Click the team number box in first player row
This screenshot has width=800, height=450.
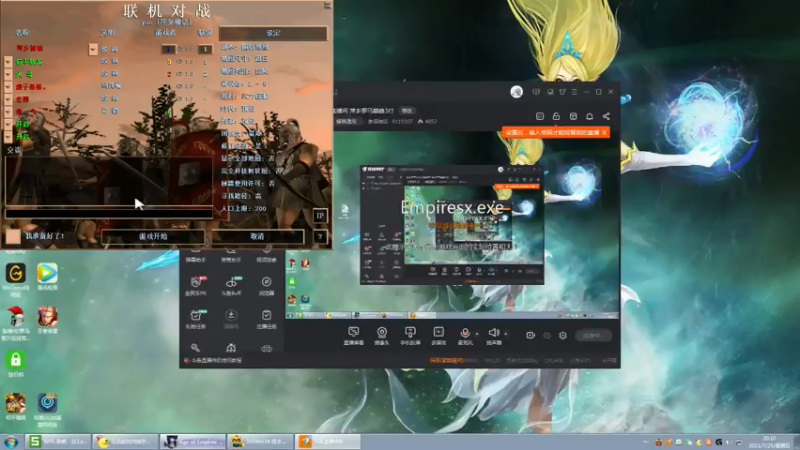point(205,49)
